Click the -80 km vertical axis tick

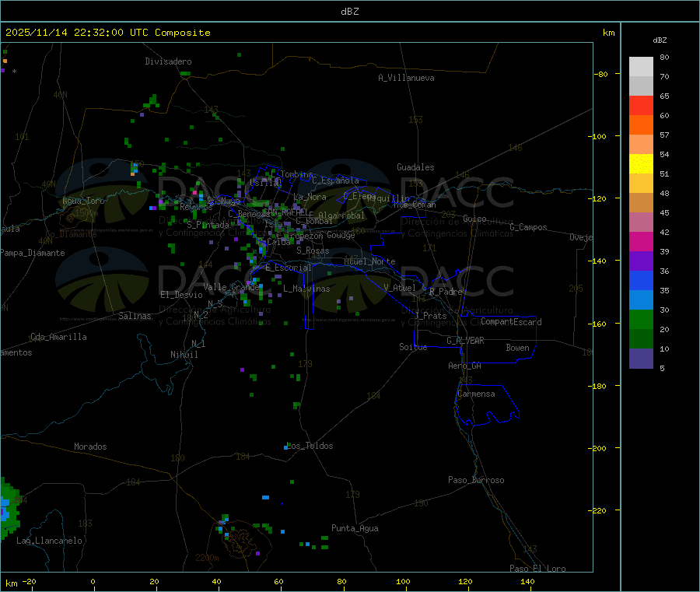coord(601,74)
